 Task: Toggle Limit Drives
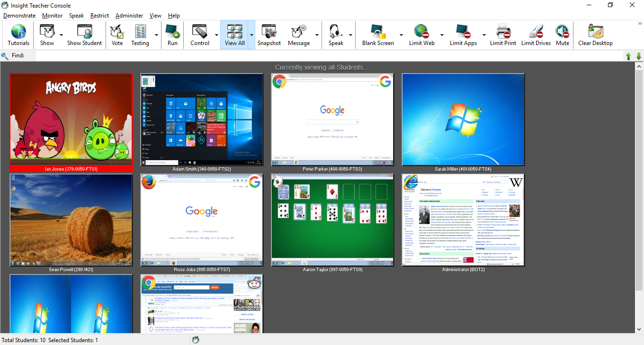(x=536, y=35)
